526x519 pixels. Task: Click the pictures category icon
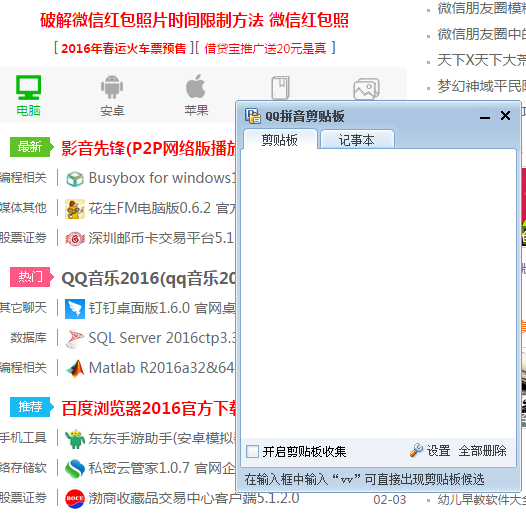(366, 89)
